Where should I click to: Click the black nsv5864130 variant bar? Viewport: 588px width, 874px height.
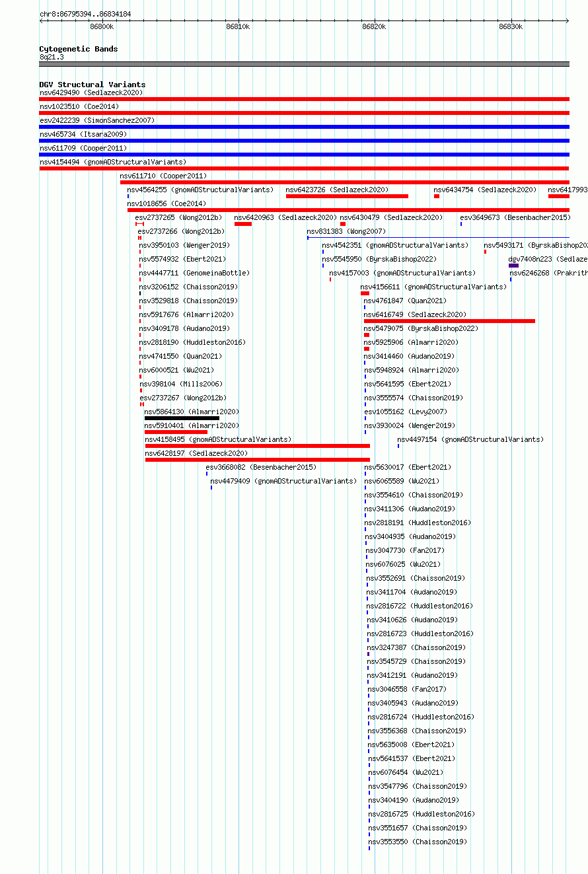pos(182,418)
